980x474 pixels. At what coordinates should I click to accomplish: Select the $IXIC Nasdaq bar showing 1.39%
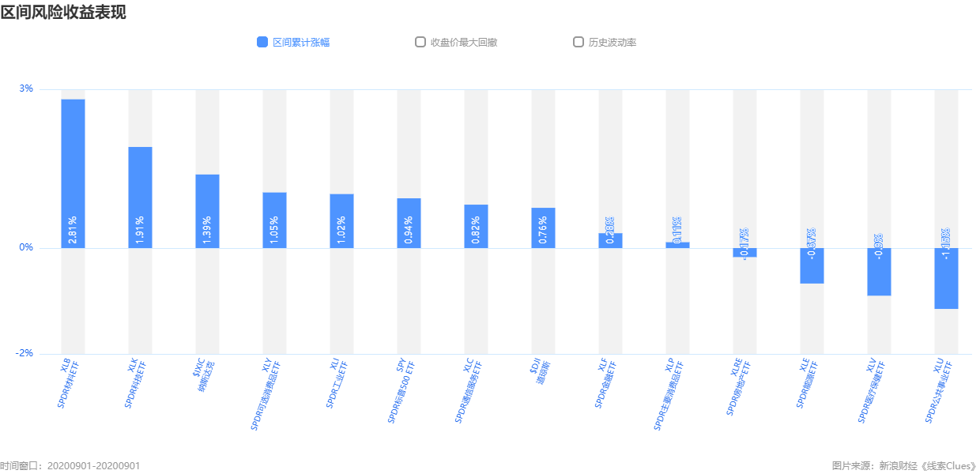pyautogui.click(x=207, y=211)
